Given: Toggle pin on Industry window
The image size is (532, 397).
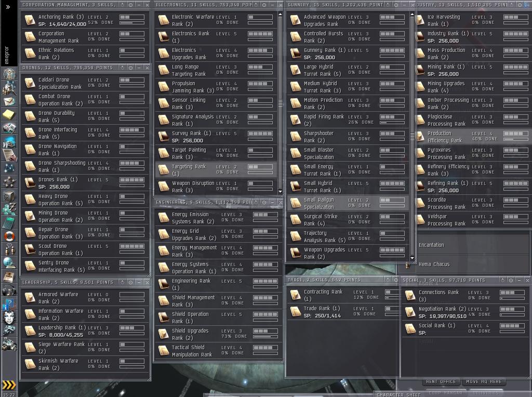Looking at the screenshot, I should click(x=520, y=5).
